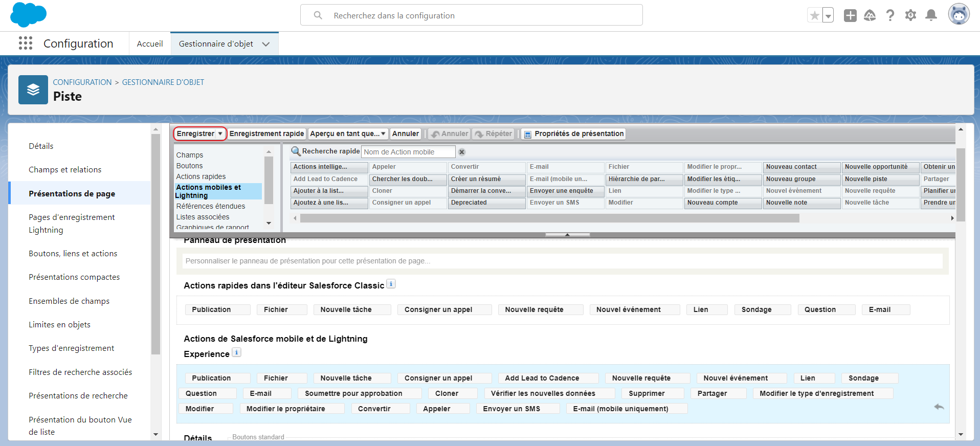
Task: Click the sidebar scrollbar down arrow
Action: [x=155, y=434]
